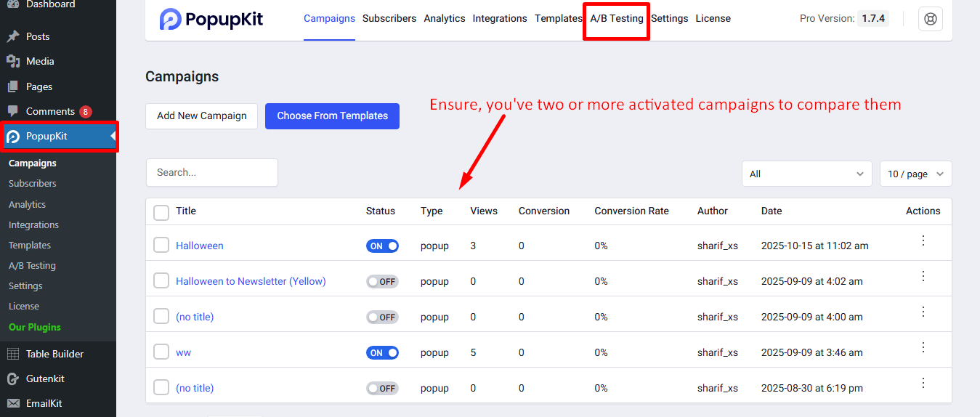Screen dimensions: 980x417
Task: Check the Halloween campaign checkbox
Action: [161, 245]
